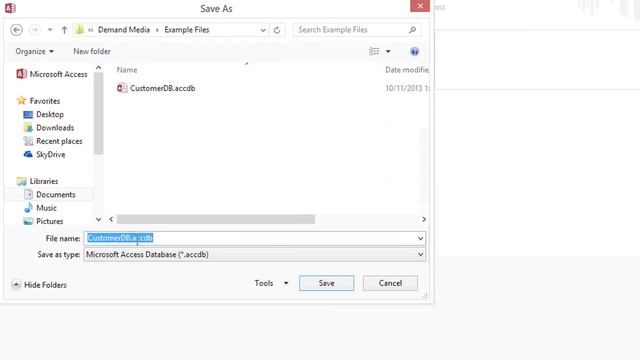Open the Help button
This screenshot has width=640, height=360.
pyautogui.click(x=414, y=51)
